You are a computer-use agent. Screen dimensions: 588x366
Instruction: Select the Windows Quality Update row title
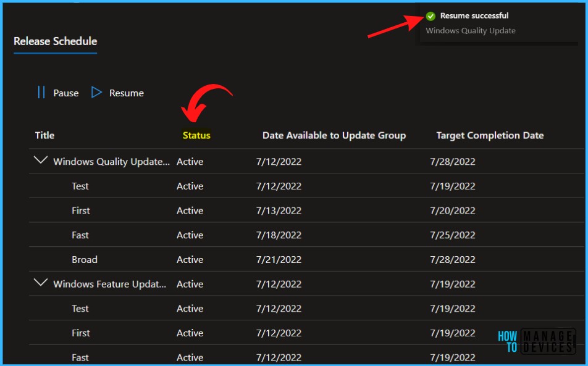tap(111, 162)
